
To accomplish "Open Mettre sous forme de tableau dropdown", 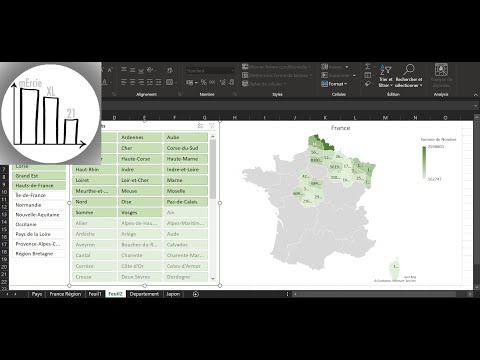I will click(x=277, y=75).
